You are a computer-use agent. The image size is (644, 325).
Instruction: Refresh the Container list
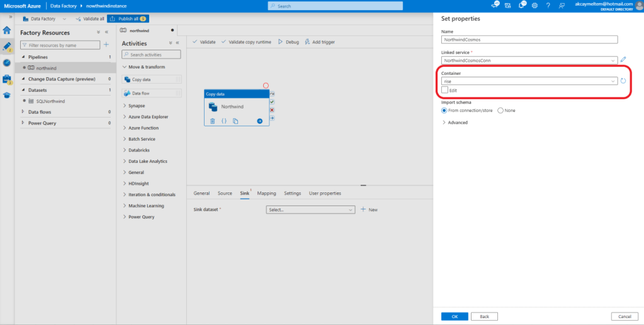(623, 81)
